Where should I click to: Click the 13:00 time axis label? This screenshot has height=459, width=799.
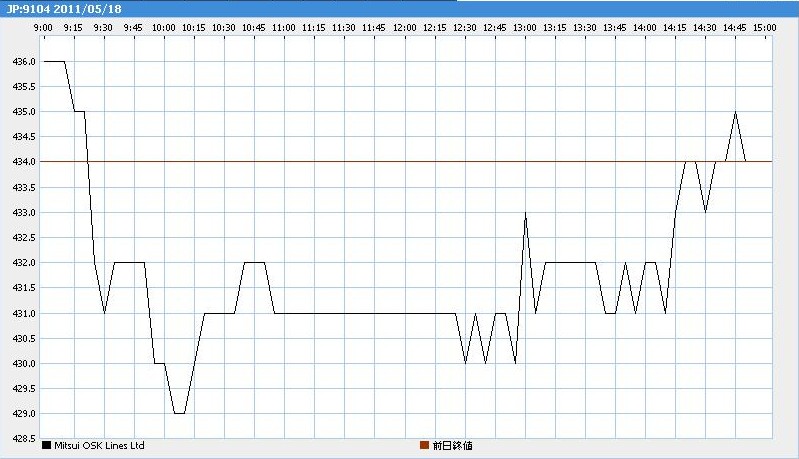click(525, 28)
